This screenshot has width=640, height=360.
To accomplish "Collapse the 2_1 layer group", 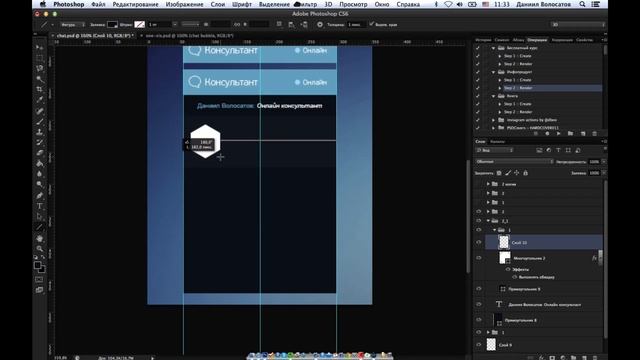I will point(488,220).
